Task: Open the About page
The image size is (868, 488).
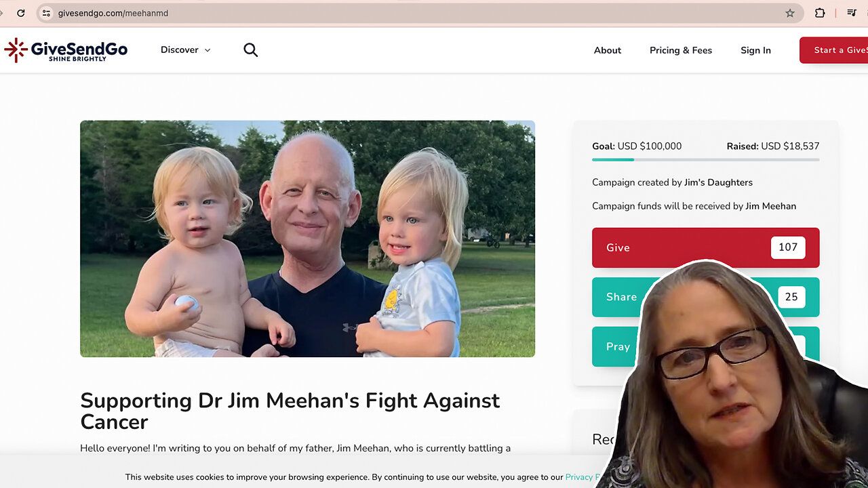Action: (608, 50)
